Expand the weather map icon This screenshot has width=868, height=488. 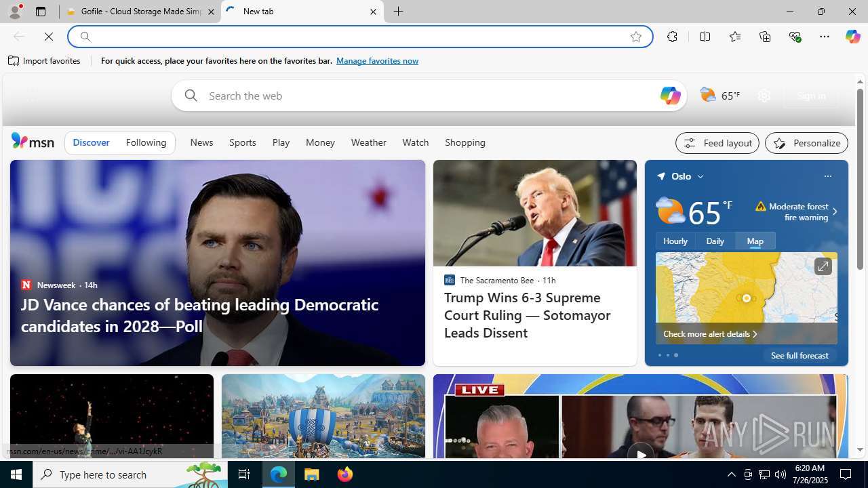pyautogui.click(x=823, y=266)
